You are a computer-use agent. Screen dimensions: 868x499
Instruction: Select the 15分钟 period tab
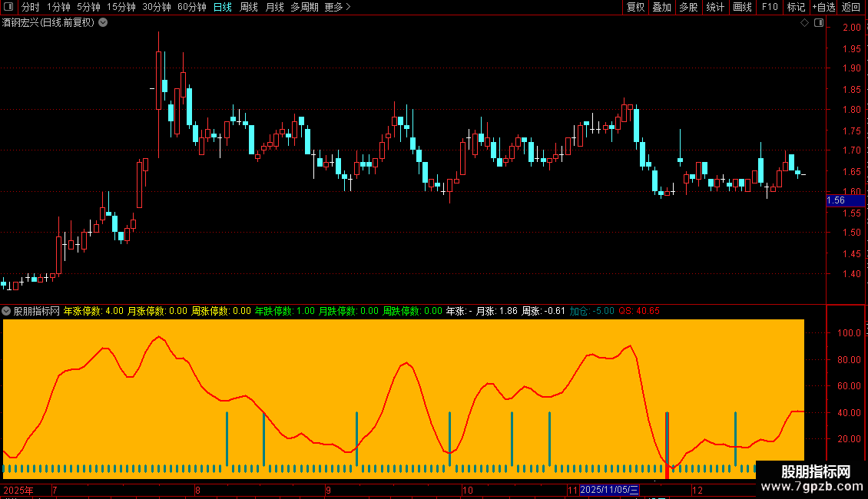pos(121,7)
